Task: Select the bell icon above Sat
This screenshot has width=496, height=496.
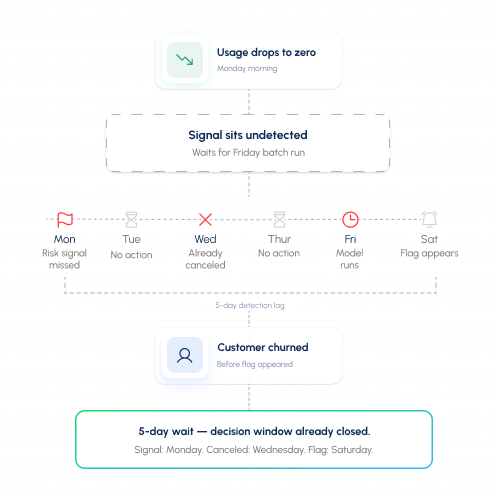Action: (x=429, y=219)
